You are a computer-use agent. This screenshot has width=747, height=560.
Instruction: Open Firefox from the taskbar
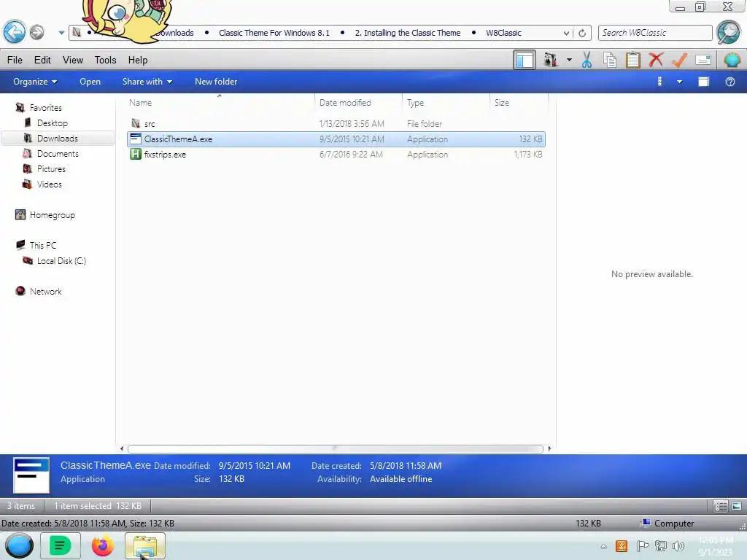tap(102, 545)
